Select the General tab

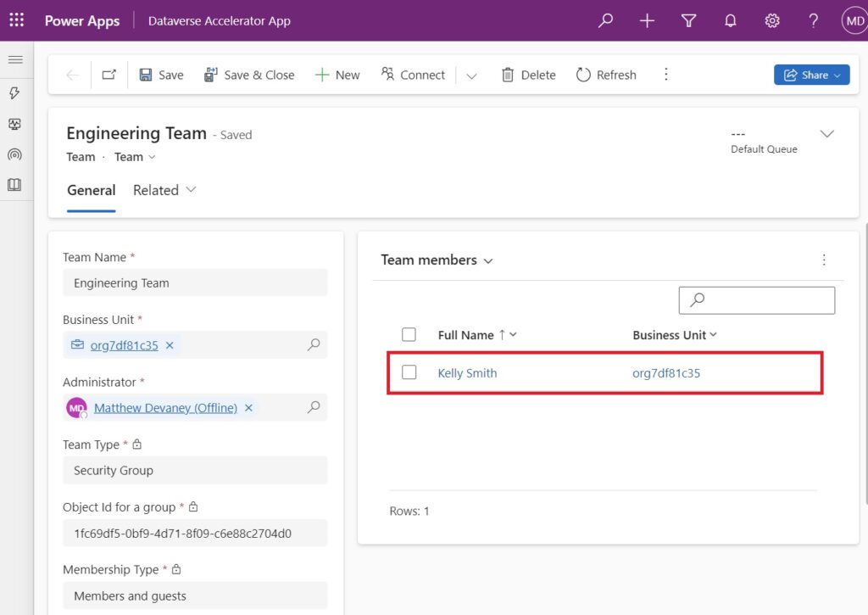point(92,191)
